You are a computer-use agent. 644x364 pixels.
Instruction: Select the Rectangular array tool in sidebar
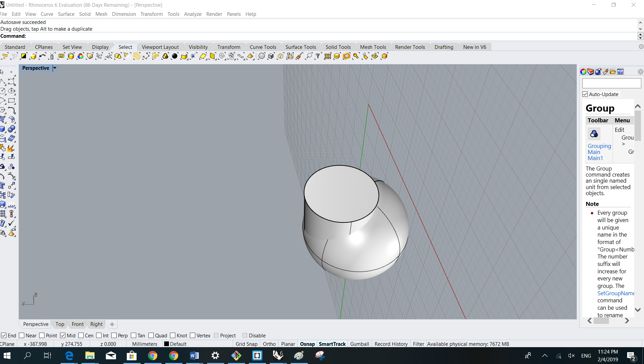point(3,214)
